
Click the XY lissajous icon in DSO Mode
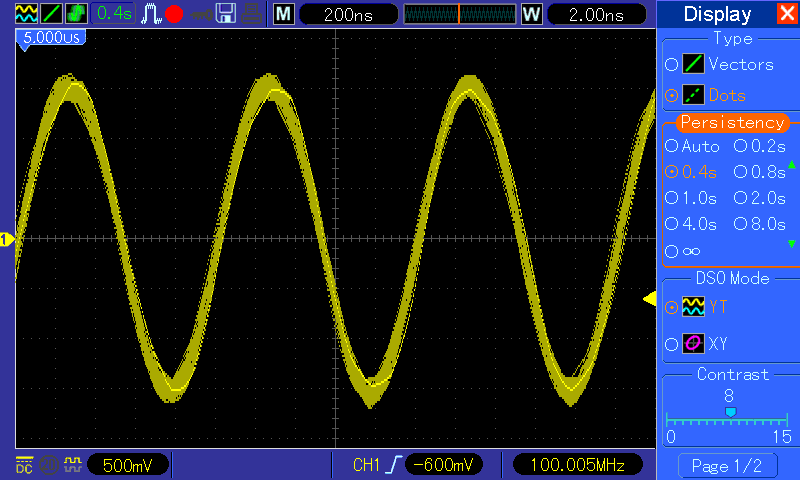point(693,343)
